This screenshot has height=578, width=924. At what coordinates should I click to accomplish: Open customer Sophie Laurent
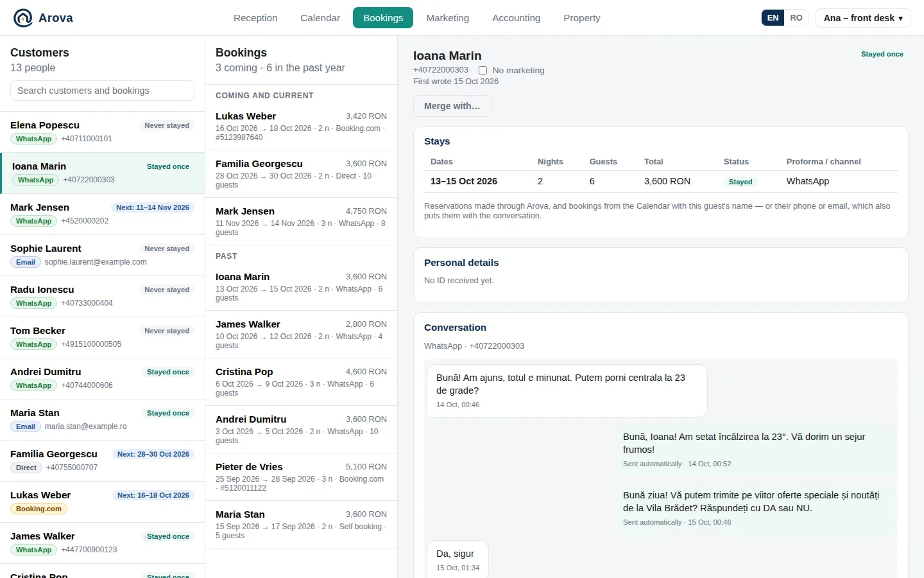tap(102, 255)
